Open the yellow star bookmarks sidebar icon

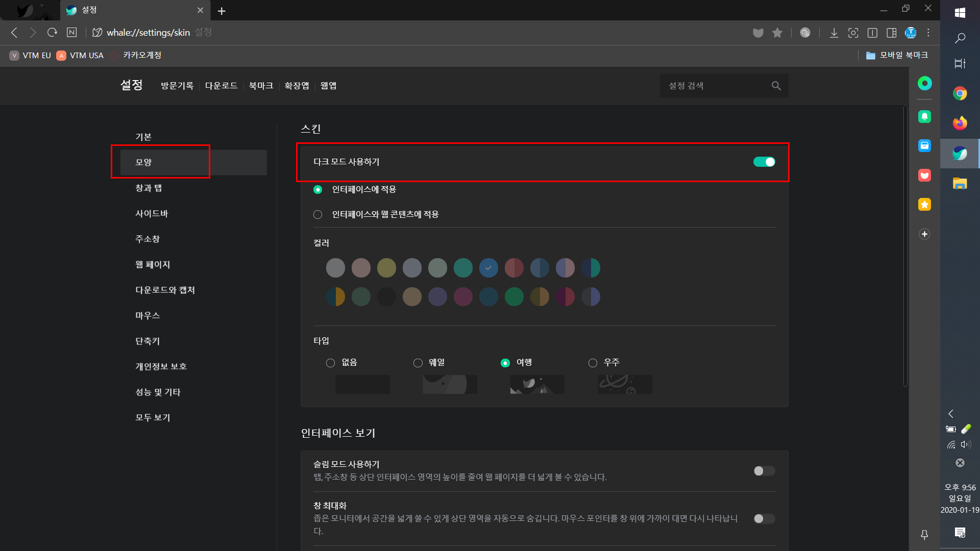coord(924,205)
